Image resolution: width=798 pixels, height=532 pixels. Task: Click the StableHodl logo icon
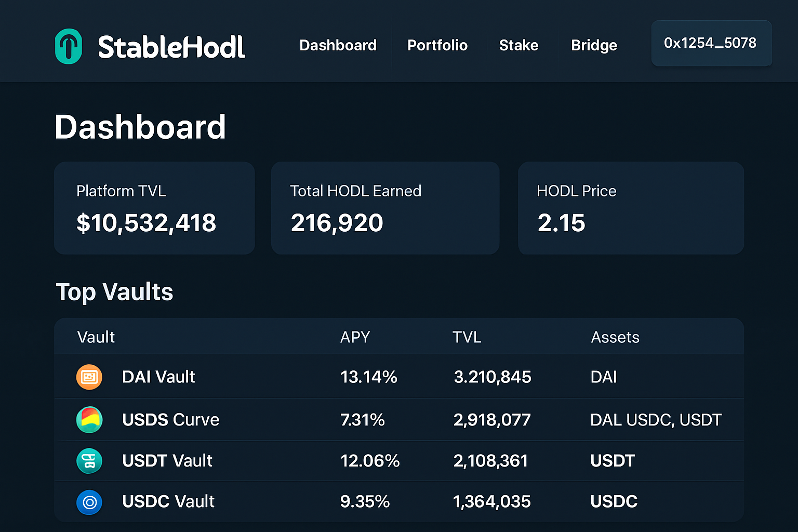(68, 46)
